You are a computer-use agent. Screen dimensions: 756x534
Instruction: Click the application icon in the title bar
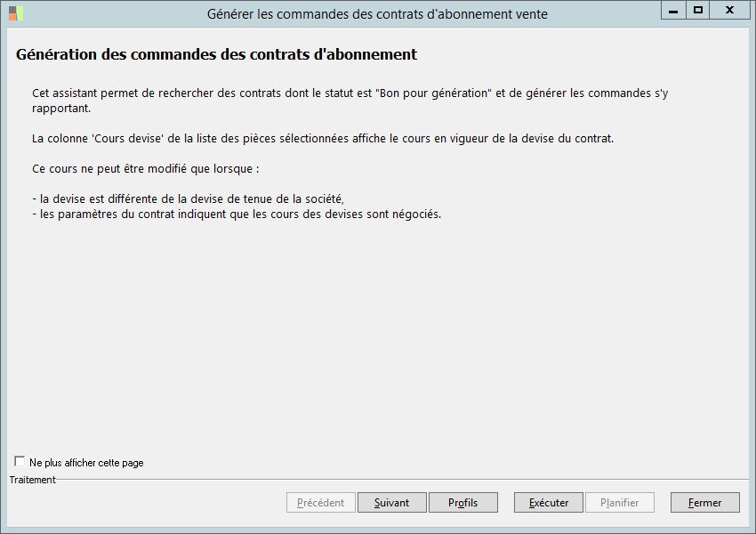[16, 13]
